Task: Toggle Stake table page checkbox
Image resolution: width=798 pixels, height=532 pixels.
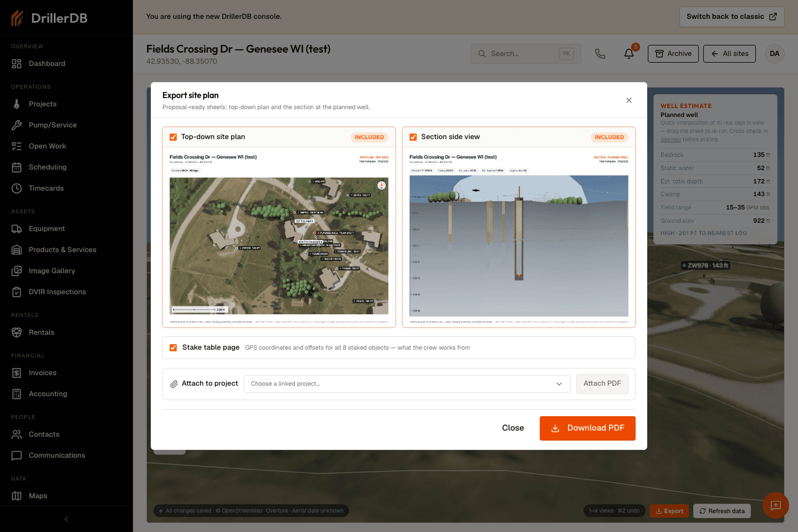Action: (x=173, y=347)
